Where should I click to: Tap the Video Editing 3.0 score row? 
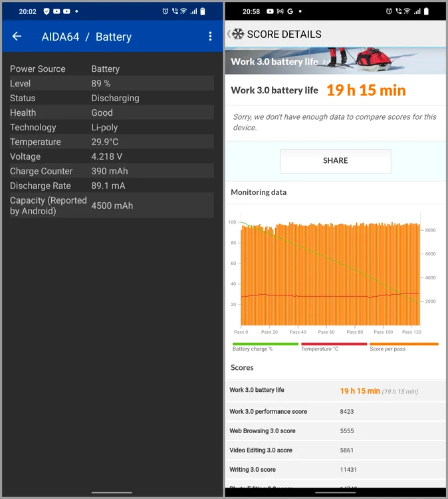click(x=335, y=450)
